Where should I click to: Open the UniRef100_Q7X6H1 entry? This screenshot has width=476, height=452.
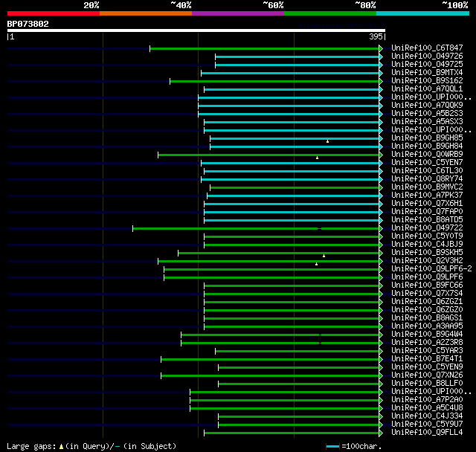pyautogui.click(x=427, y=204)
